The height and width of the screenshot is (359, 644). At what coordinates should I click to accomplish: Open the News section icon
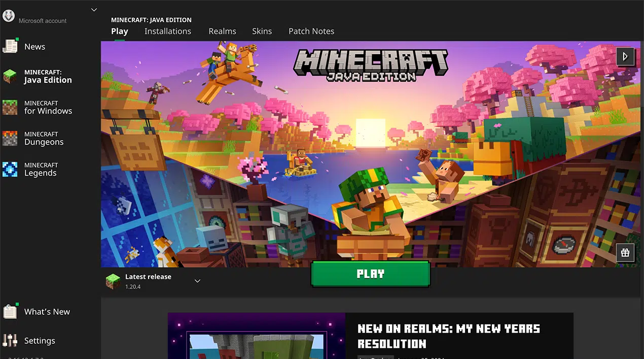point(10,46)
